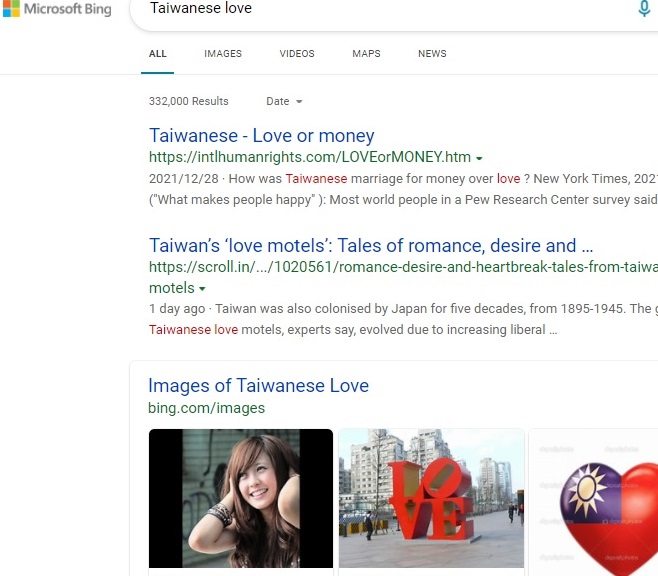The image size is (658, 576).
Task: Open the VIDEOS tab
Action: coord(297,54)
